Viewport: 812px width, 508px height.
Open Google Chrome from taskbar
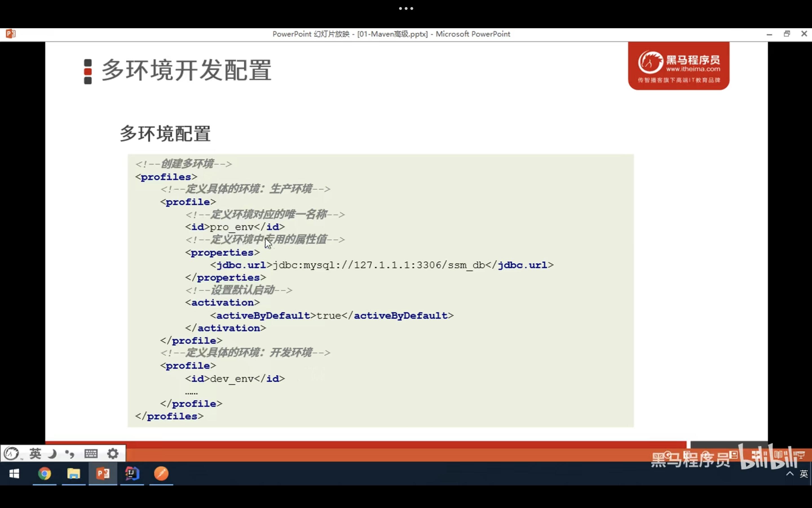tap(44, 474)
